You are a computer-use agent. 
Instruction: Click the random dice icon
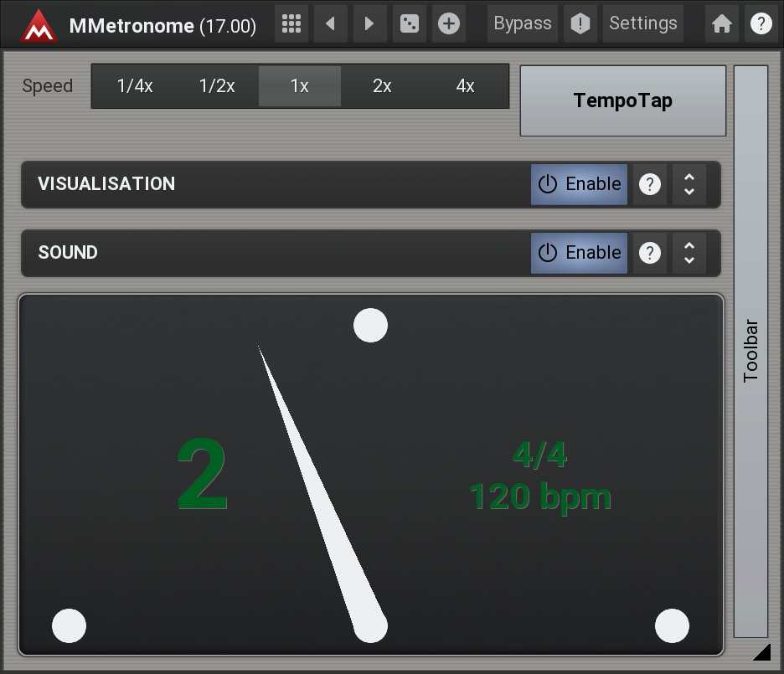[x=410, y=24]
